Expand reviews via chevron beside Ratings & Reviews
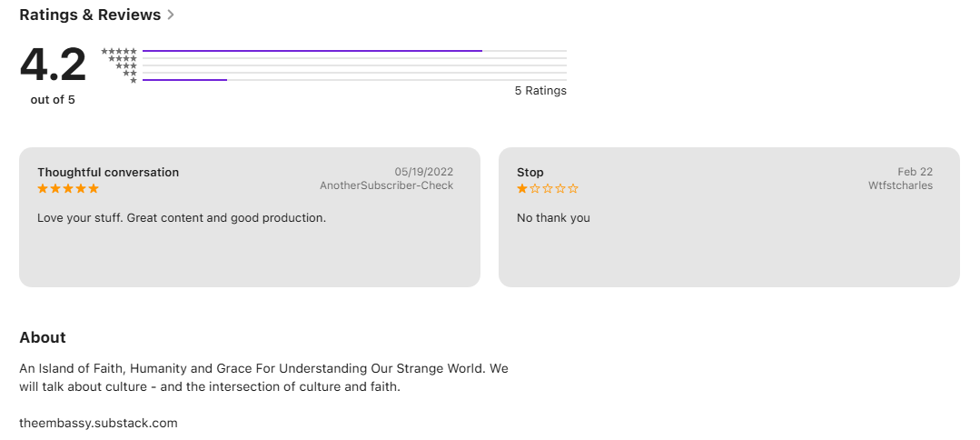The image size is (980, 440). pyautogui.click(x=171, y=15)
